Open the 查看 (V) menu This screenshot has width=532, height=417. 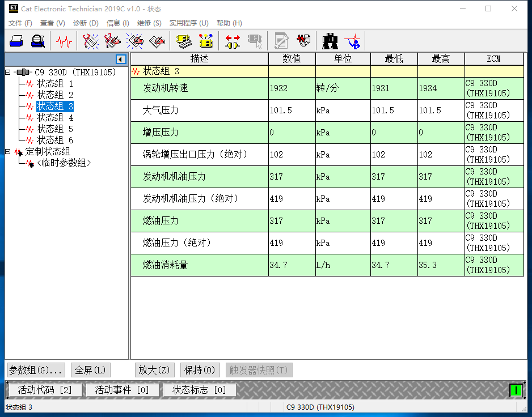point(52,23)
